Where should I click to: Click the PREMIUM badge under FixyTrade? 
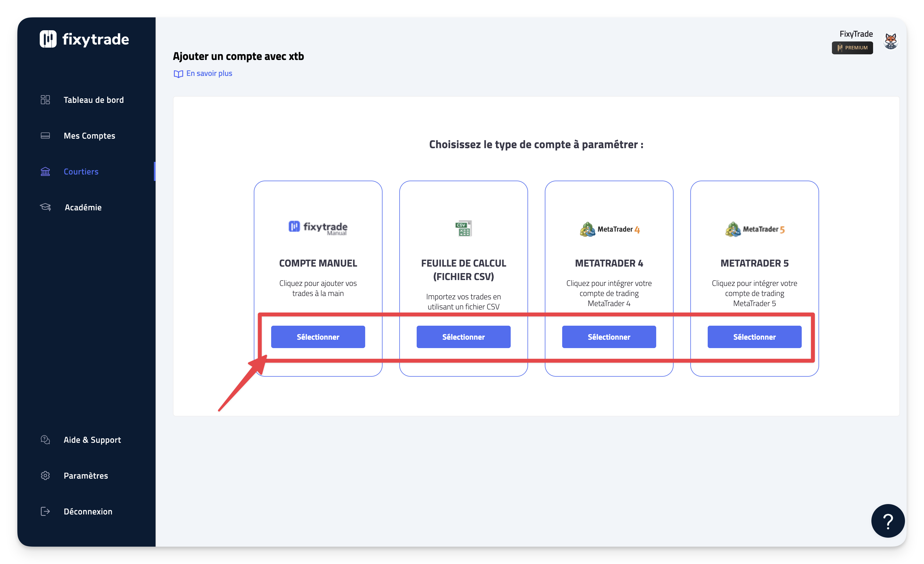[852, 48]
